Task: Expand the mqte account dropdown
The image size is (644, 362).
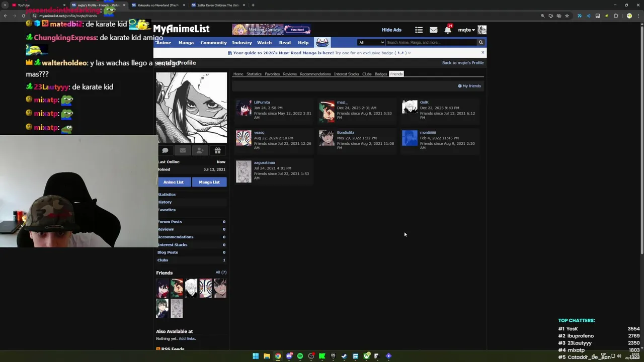Action: coord(466,30)
